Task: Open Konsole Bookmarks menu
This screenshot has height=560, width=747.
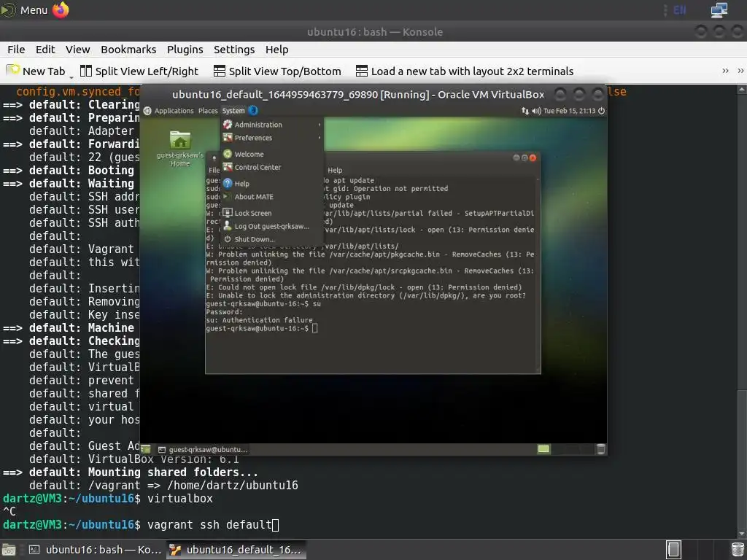Action: (x=128, y=50)
